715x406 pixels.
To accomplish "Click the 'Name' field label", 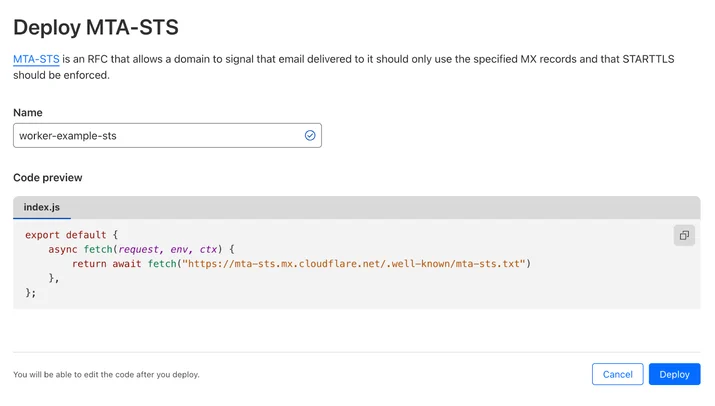I will (28, 113).
